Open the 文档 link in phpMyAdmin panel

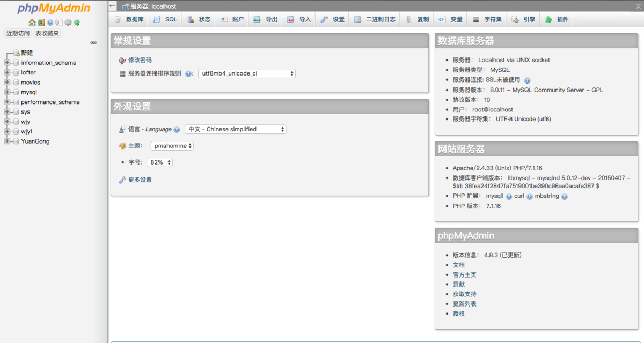(459, 265)
